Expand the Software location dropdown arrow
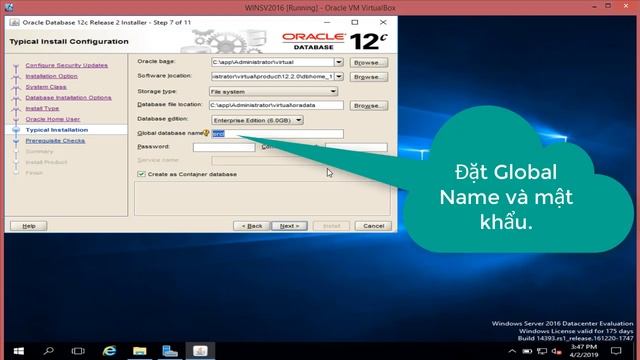This screenshot has height=360, width=640. (339, 76)
